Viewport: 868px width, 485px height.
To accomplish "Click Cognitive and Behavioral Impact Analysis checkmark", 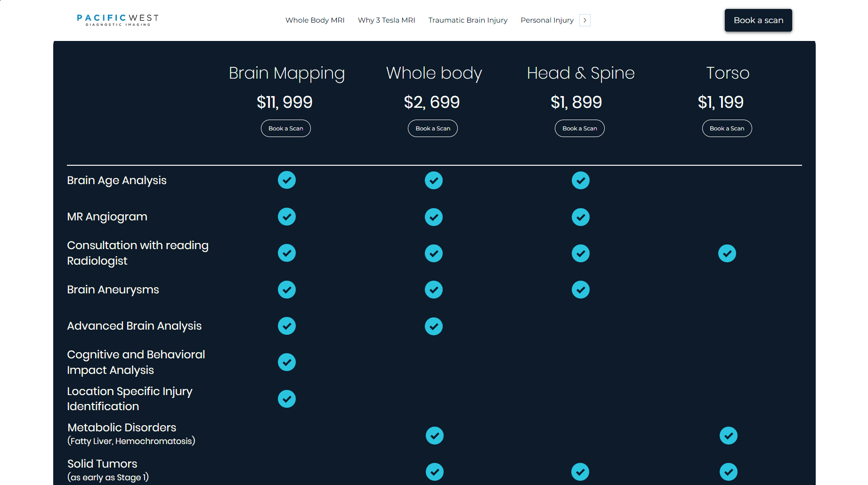I will point(287,362).
